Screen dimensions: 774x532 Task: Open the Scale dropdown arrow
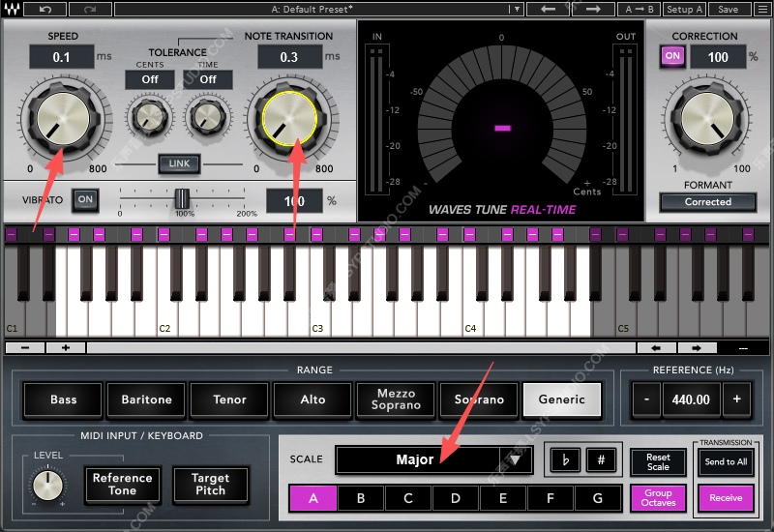click(516, 460)
